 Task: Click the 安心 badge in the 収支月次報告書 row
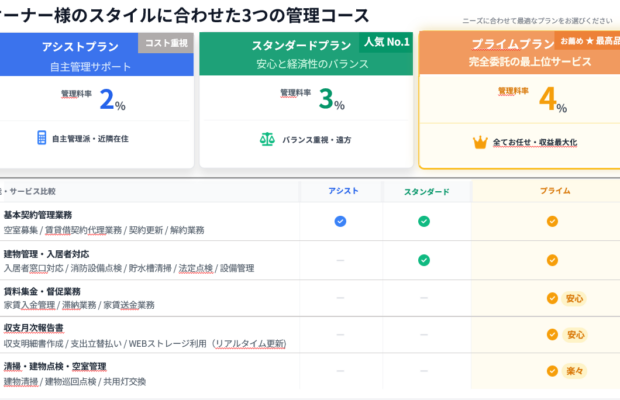coord(575,335)
